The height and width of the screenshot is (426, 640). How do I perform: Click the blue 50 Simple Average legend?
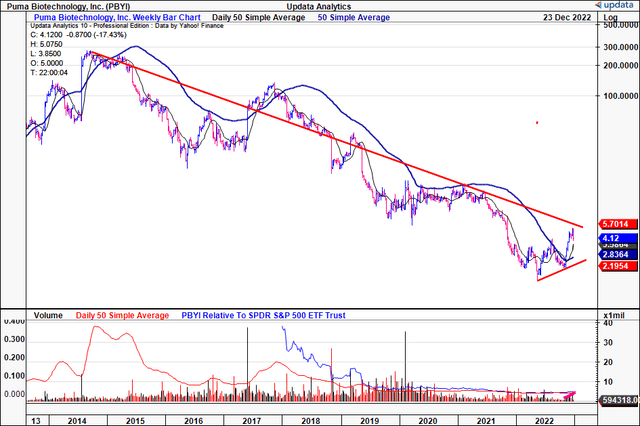point(354,18)
